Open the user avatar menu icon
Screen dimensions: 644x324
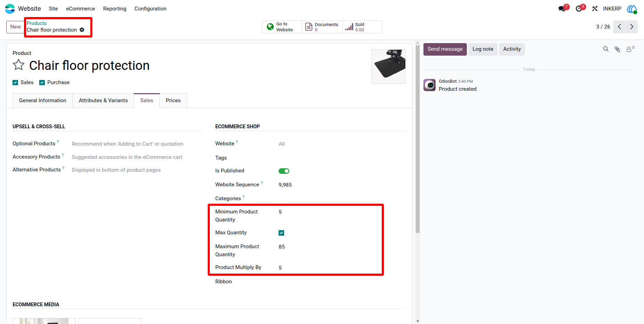point(632,9)
